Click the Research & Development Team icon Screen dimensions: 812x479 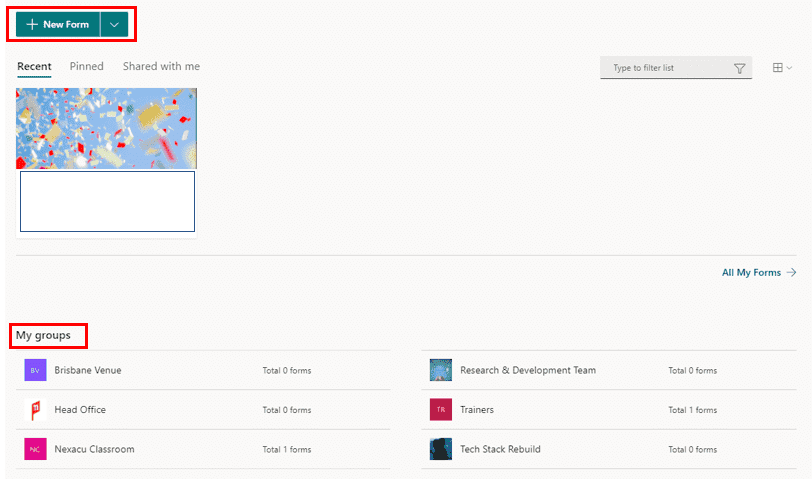click(x=441, y=370)
